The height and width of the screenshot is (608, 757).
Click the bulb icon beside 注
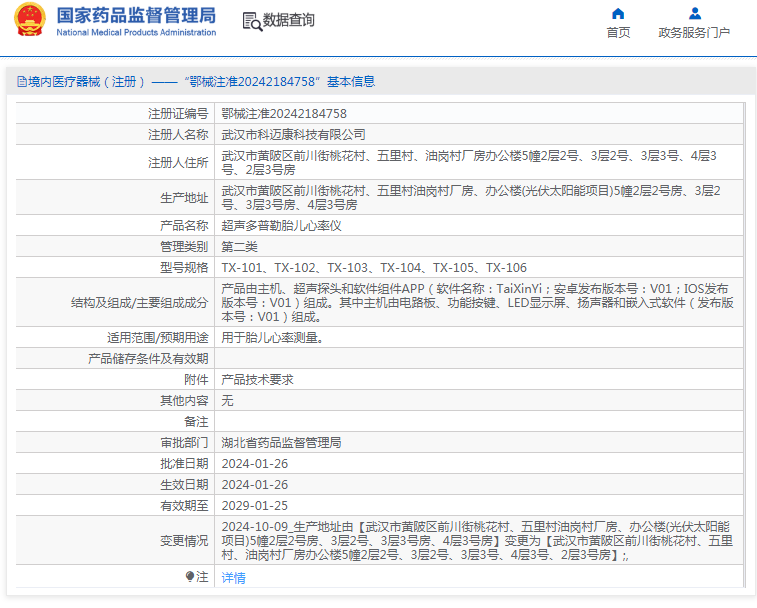tap(190, 576)
